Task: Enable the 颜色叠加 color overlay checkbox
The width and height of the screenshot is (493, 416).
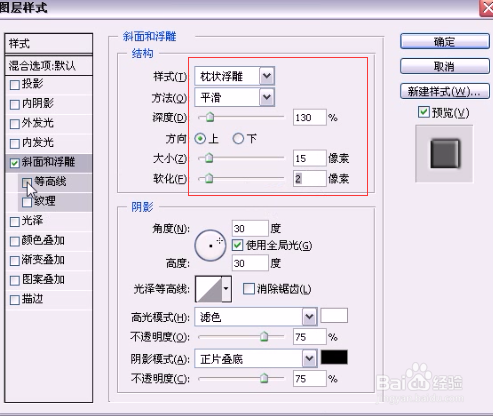Action: click(x=15, y=241)
